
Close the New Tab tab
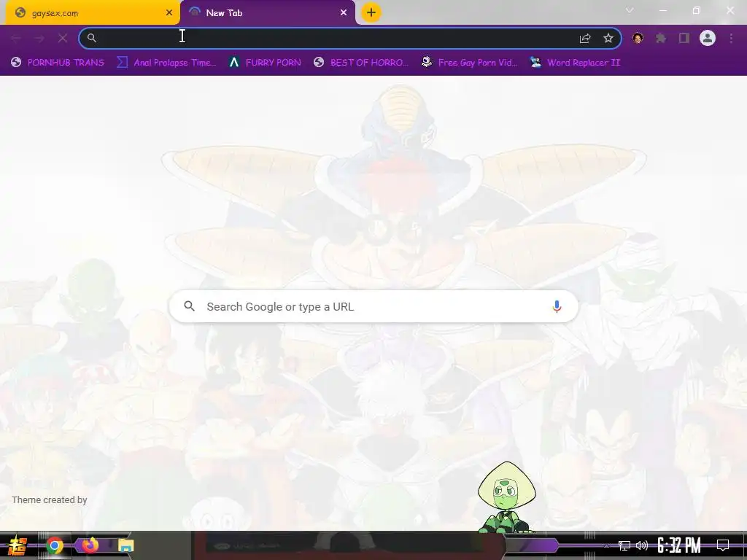344,13
